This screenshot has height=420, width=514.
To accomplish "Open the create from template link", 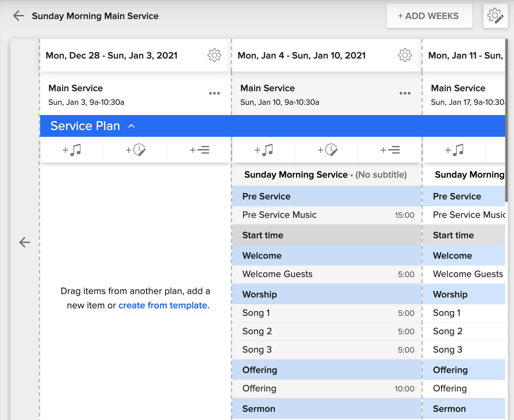I will click(x=163, y=305).
